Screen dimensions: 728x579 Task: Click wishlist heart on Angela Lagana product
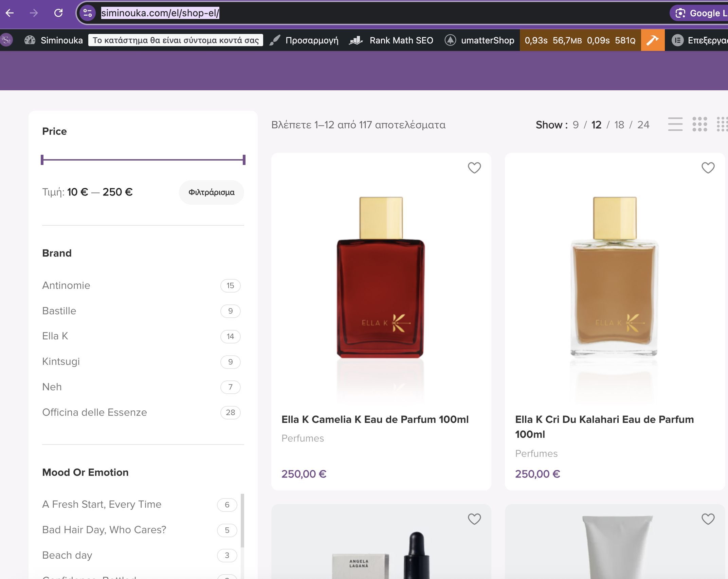[x=474, y=519]
